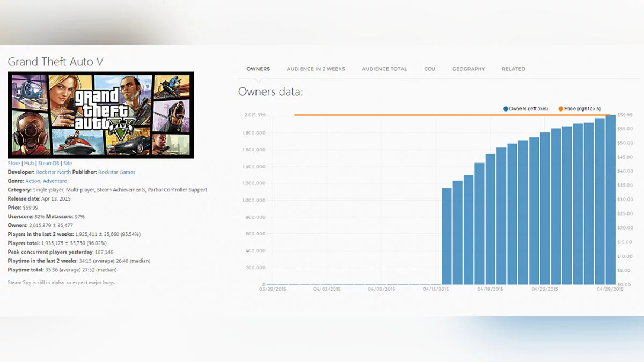Click the Grand Theft Auto V cover image
Screen dimensions: 644x362
[x=101, y=115]
